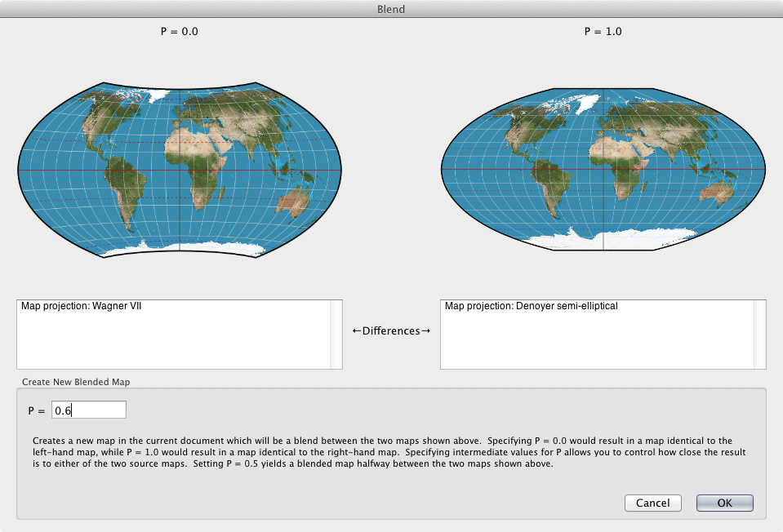Focus the P value input field
The width and height of the screenshot is (783, 532).
pyautogui.click(x=88, y=410)
